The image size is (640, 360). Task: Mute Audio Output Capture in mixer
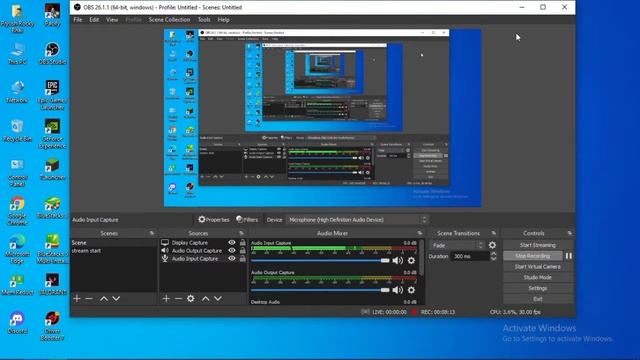[x=398, y=290]
